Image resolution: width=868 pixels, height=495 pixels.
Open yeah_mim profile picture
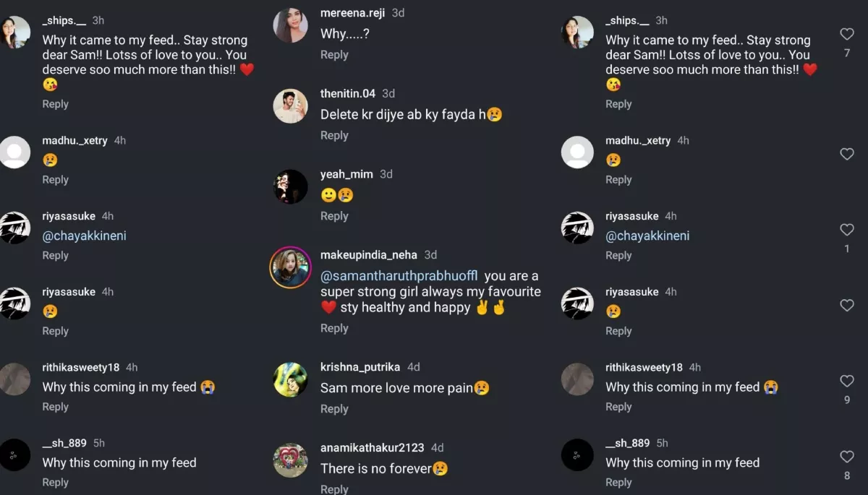pyautogui.click(x=291, y=187)
